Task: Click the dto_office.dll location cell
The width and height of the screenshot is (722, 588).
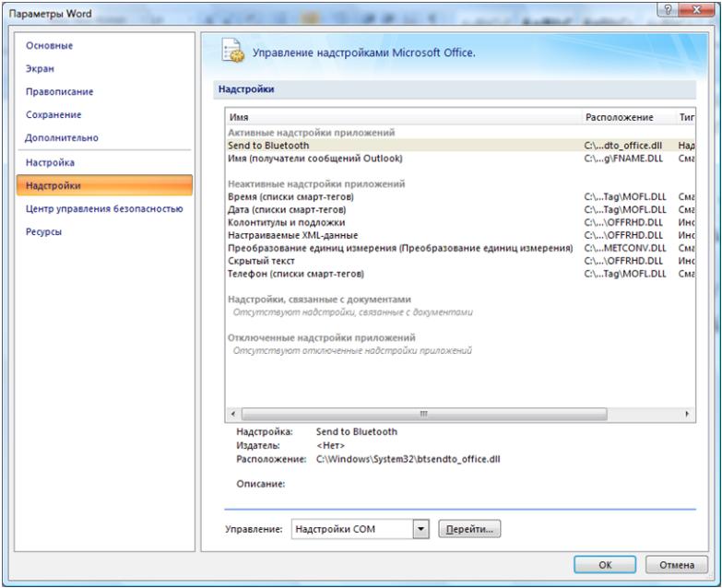Action: pyautogui.click(x=623, y=146)
